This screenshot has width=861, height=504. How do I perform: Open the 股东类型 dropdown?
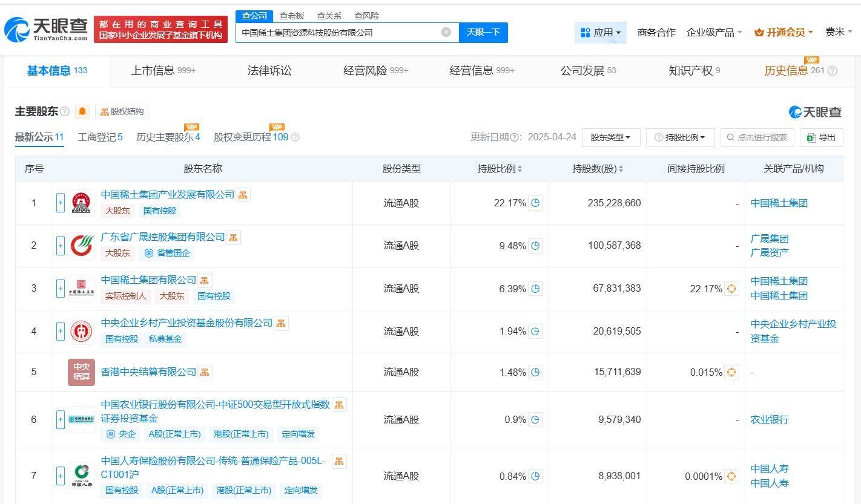pyautogui.click(x=610, y=137)
